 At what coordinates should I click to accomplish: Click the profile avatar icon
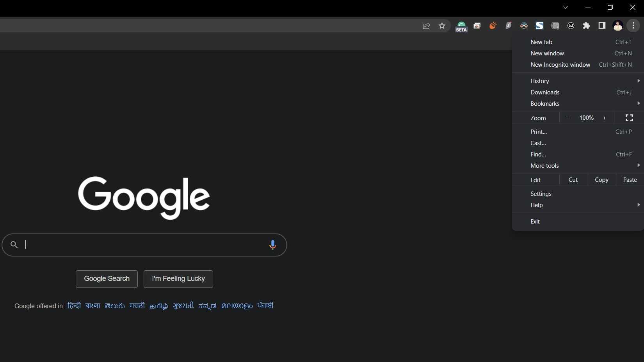point(617,26)
